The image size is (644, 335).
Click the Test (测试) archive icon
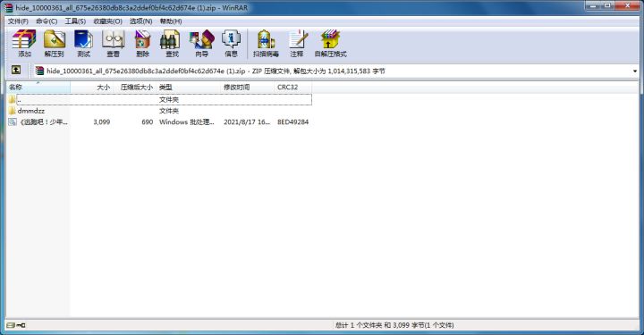[84, 44]
